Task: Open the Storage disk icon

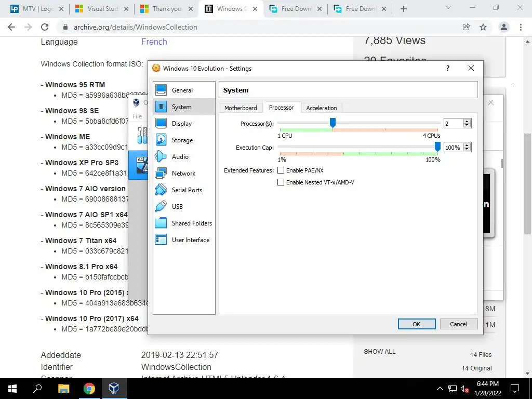Action: coord(161,140)
